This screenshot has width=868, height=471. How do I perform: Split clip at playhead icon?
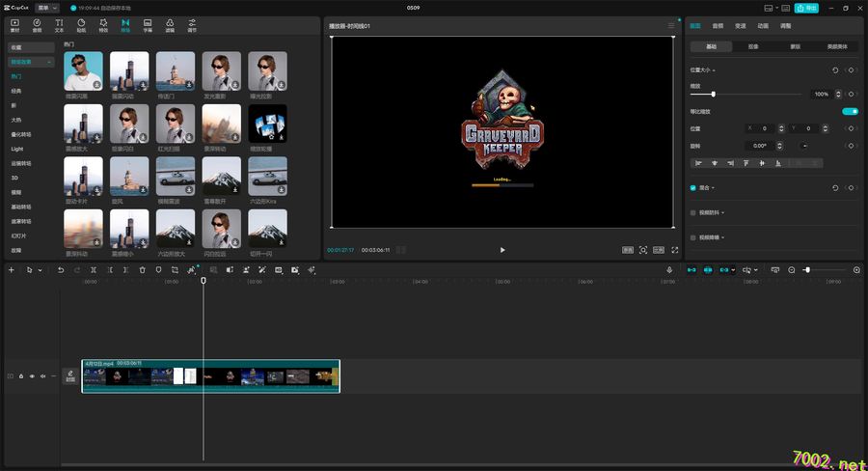tap(94, 270)
